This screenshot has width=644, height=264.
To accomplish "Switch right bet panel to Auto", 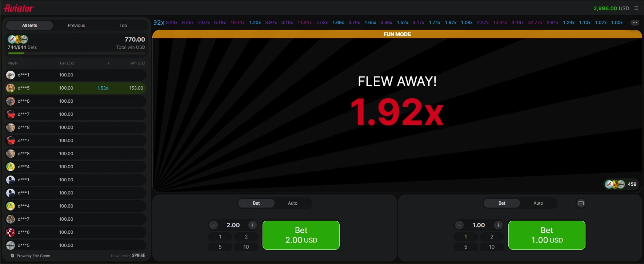I will [538, 203].
